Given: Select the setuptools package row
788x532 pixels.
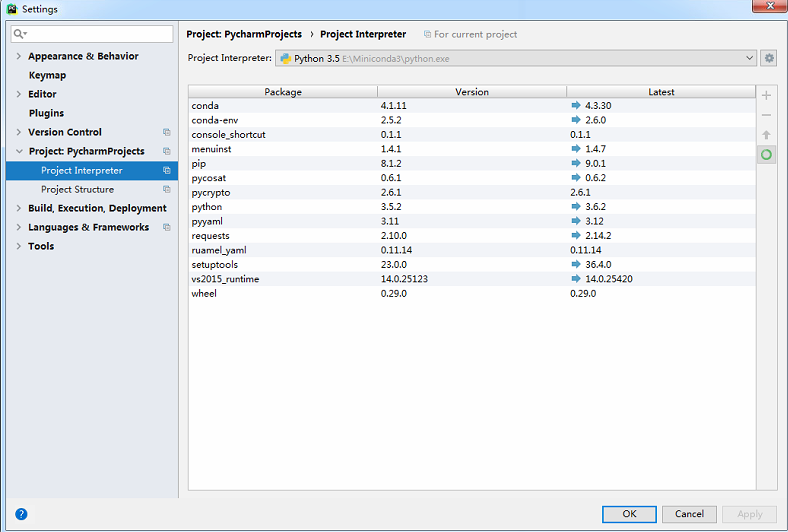Looking at the screenshot, I should 472,264.
